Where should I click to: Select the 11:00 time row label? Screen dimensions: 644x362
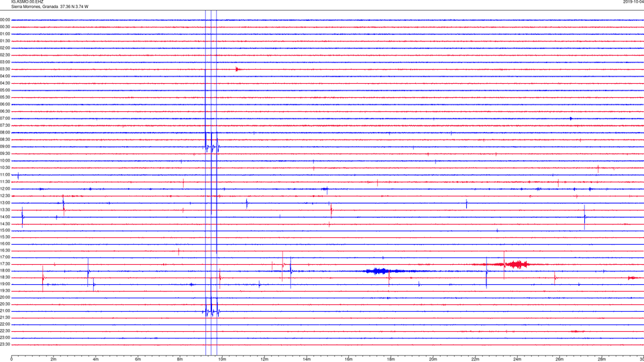[x=5, y=174]
